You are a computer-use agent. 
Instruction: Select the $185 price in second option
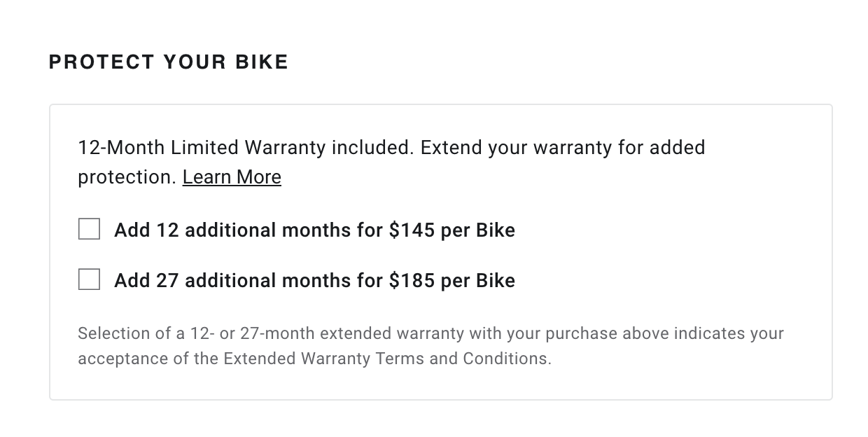click(412, 280)
